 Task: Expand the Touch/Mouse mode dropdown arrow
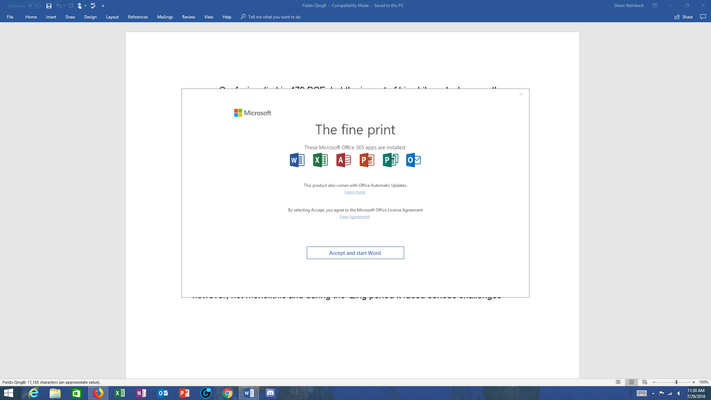(x=85, y=6)
